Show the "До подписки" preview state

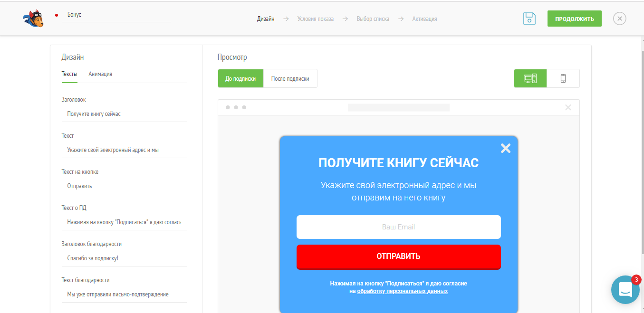coord(240,79)
